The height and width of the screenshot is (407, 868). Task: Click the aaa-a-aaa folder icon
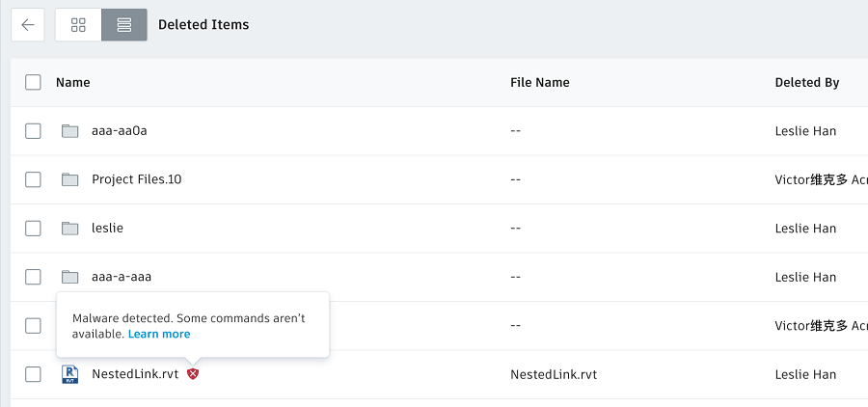tap(69, 277)
